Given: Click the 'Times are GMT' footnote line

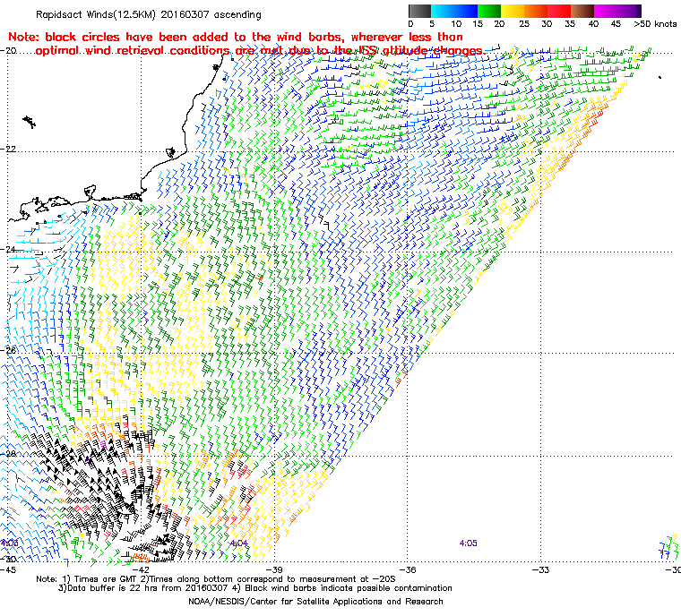Looking at the screenshot, I should point(216,579).
